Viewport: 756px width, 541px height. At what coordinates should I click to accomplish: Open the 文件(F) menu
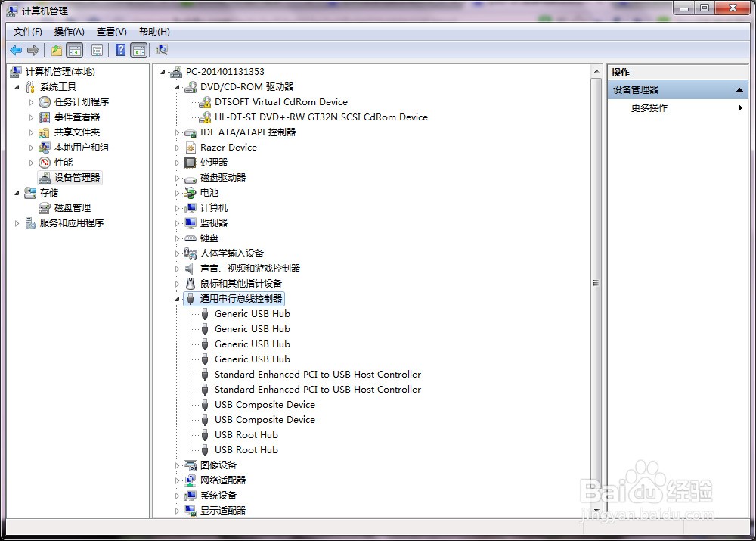28,32
